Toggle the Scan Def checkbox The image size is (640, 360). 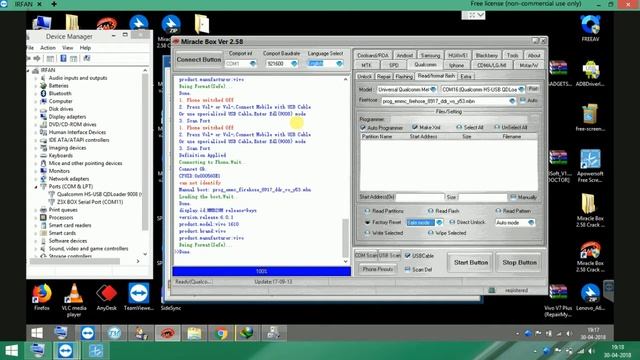coord(407,269)
